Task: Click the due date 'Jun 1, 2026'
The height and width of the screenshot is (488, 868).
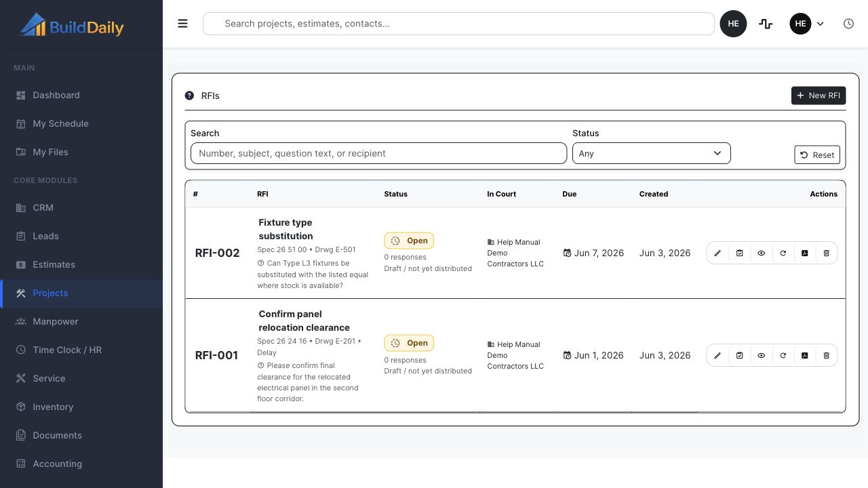Action: [x=599, y=355]
